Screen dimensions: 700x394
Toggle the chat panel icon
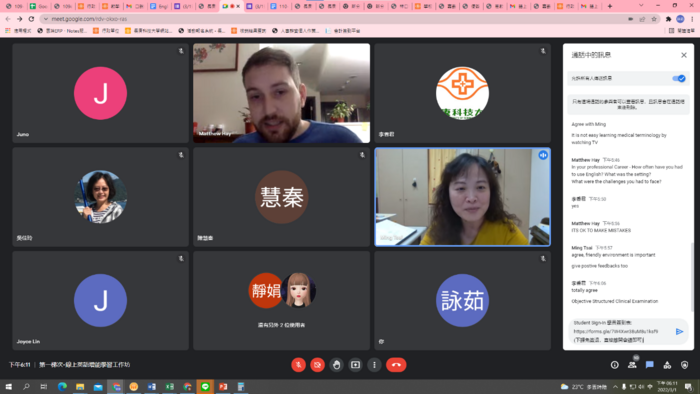point(650,365)
